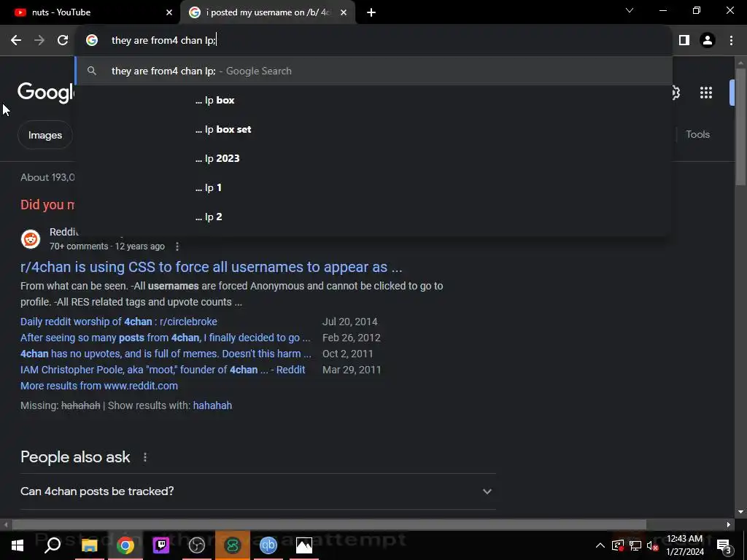
Task: Open the search Tools options
Action: pyautogui.click(x=697, y=135)
